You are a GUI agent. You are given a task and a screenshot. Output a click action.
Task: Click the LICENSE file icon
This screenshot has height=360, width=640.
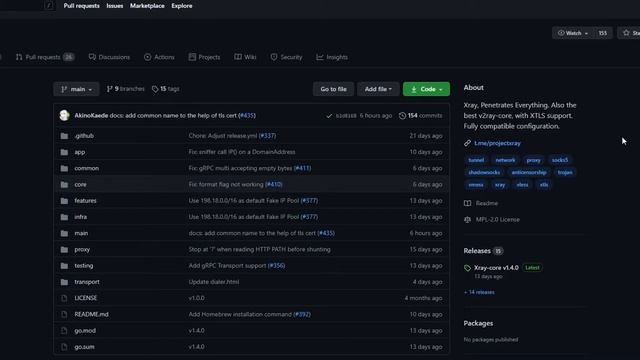(64, 298)
